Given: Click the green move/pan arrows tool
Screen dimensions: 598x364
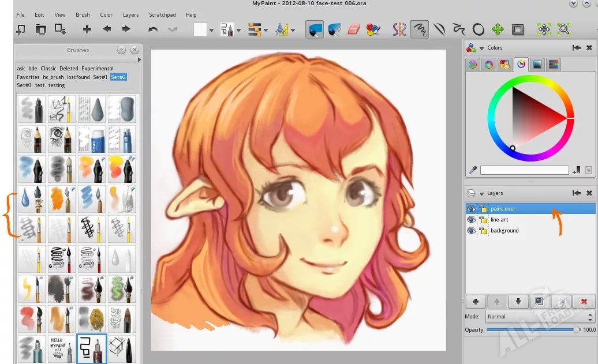Looking at the screenshot, I should (498, 29).
